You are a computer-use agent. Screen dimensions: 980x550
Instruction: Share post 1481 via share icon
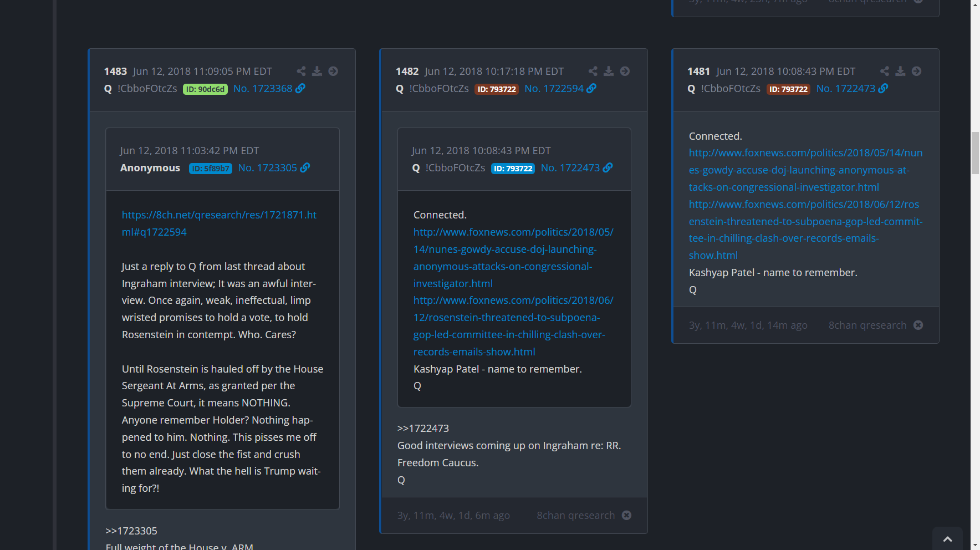pyautogui.click(x=885, y=71)
